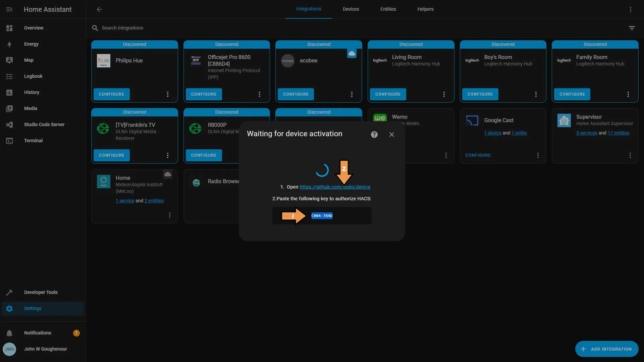Open Google Cast 1 device link
Image resolution: width=644 pixels, height=362 pixels.
(493, 133)
